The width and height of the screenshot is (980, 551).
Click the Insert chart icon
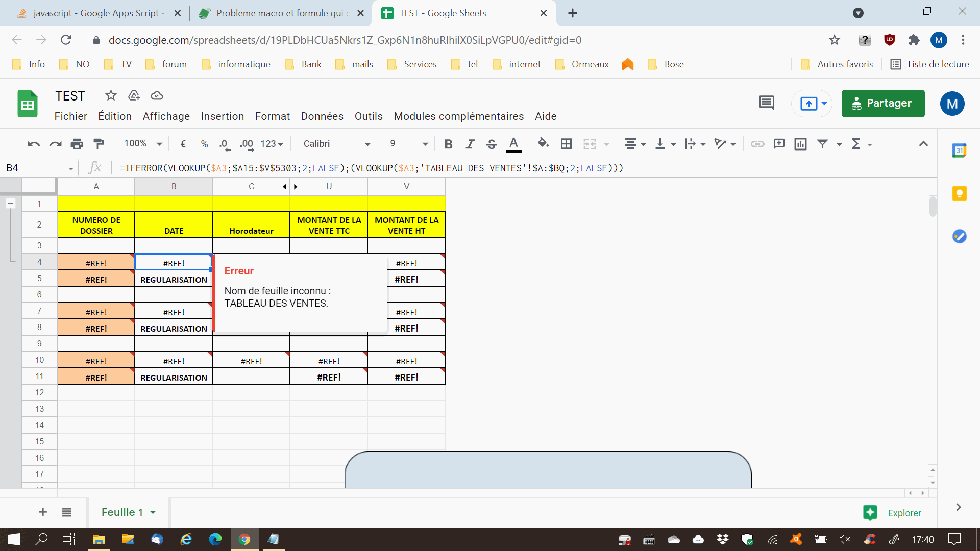click(x=800, y=144)
